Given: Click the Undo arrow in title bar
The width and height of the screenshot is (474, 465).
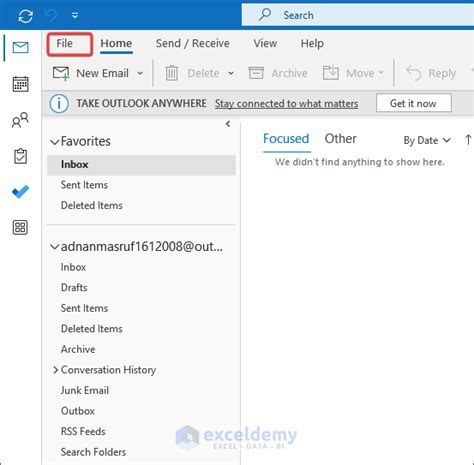Looking at the screenshot, I should tap(50, 15).
